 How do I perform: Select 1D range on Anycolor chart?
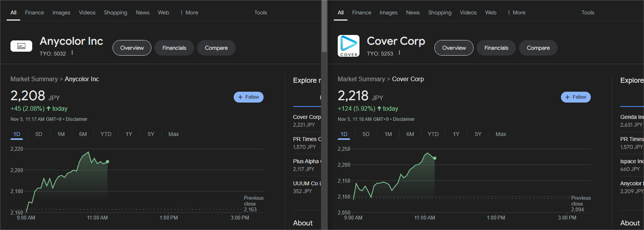17,134
